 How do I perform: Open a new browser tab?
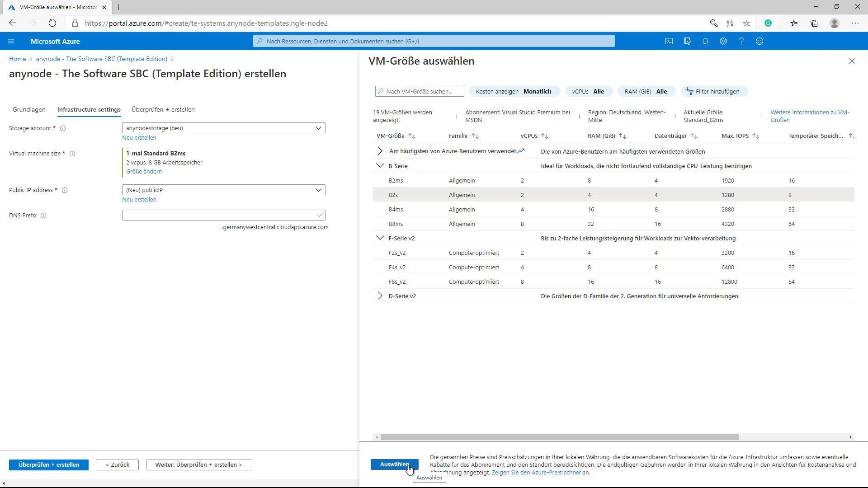(119, 7)
